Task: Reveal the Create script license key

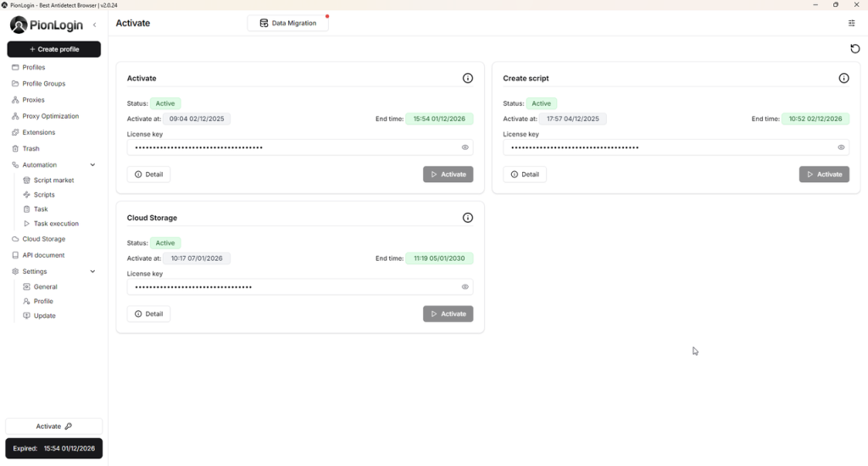Action: (841, 147)
